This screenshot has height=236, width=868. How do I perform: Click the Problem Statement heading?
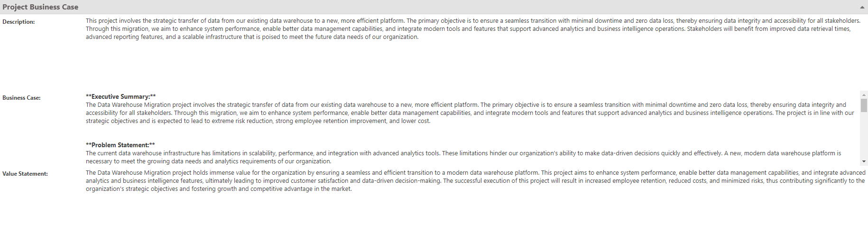point(120,145)
